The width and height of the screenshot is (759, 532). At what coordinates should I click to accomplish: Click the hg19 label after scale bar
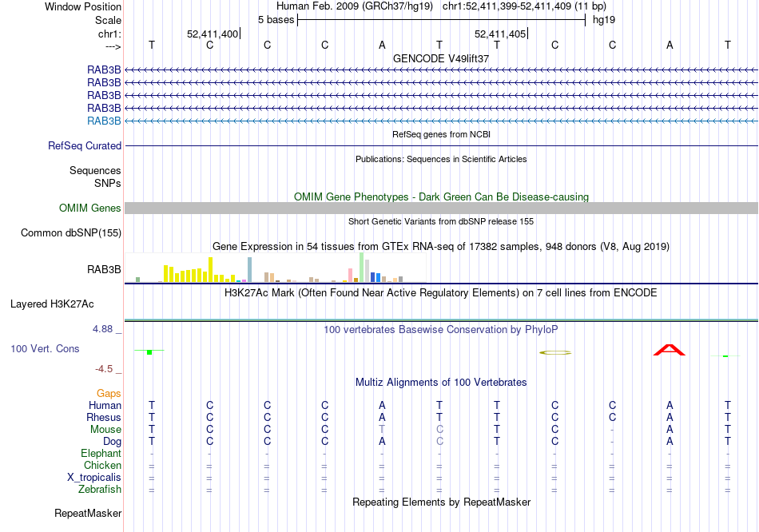point(604,20)
